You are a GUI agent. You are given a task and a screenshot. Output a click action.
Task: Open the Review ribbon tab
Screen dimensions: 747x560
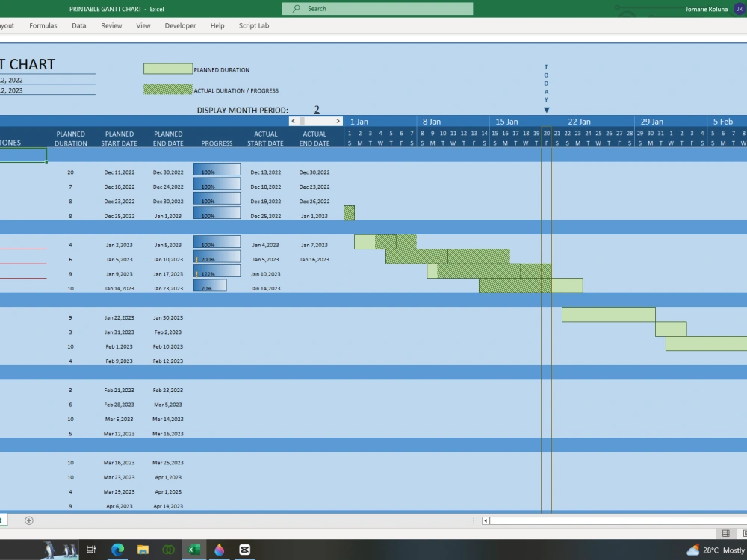[x=111, y=25]
